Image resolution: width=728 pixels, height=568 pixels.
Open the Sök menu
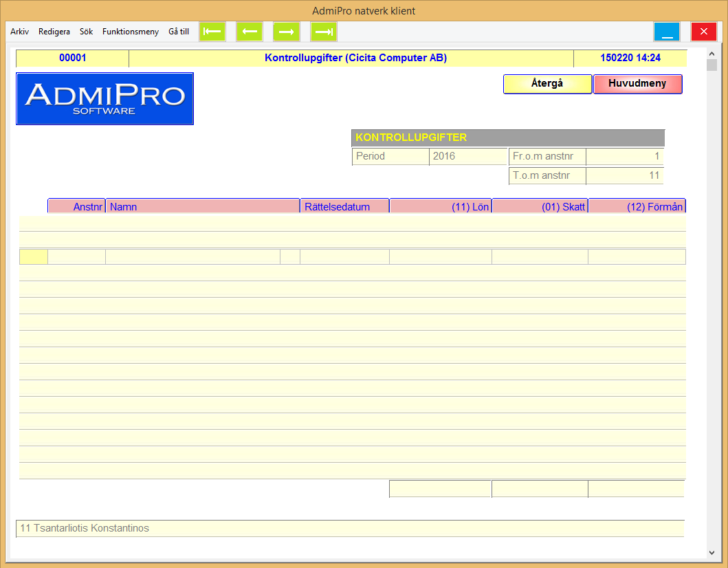(x=86, y=32)
